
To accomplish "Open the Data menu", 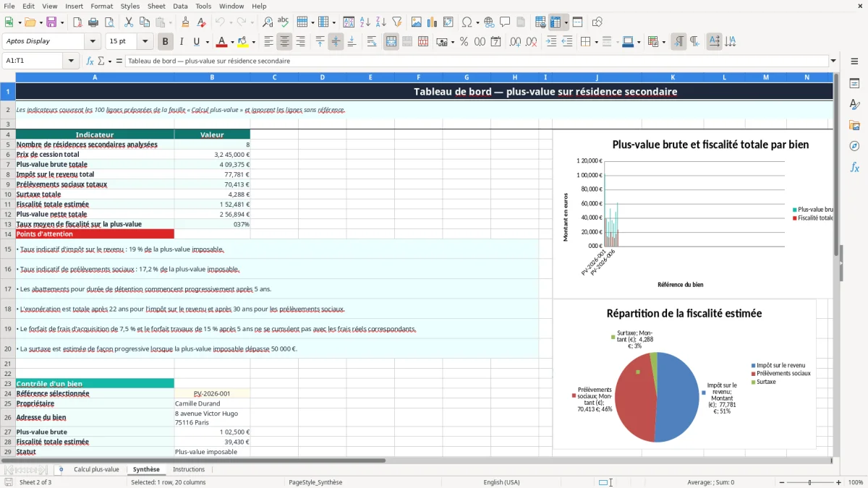I will point(180,6).
